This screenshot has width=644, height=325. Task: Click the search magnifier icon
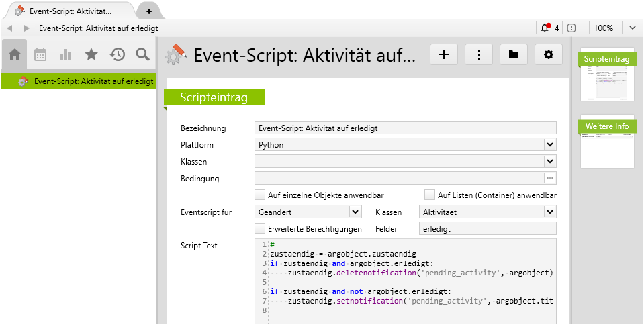click(x=142, y=54)
